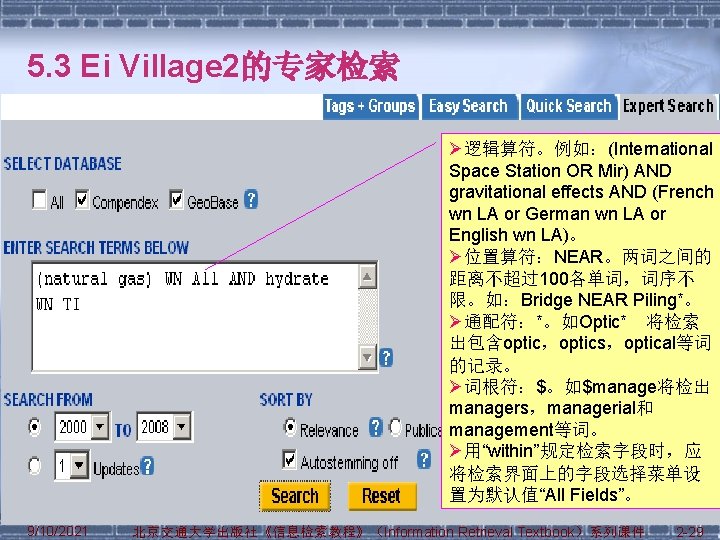Open the 2008 end year dropdown
This screenshot has height=540, width=720.
tap(164, 427)
